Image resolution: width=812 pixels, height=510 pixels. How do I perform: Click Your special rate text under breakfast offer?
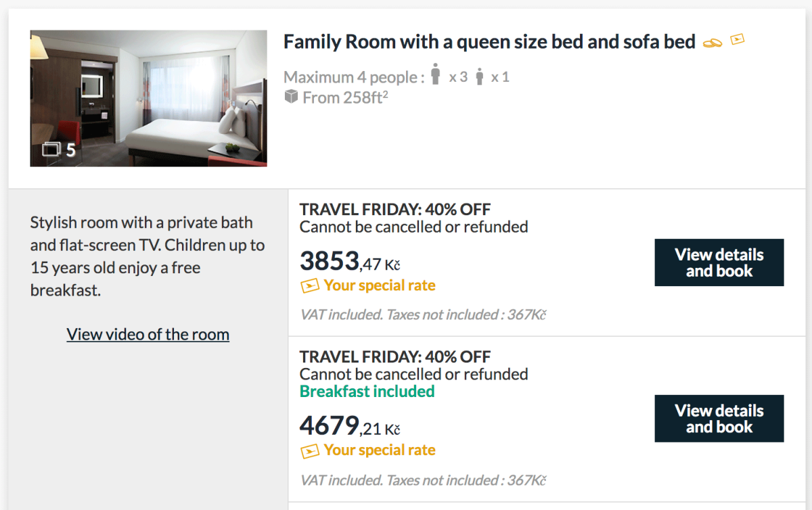pyautogui.click(x=380, y=450)
